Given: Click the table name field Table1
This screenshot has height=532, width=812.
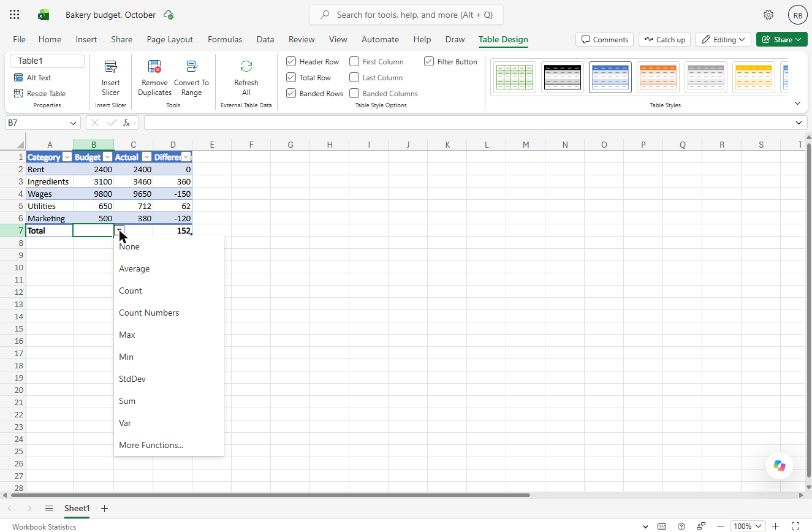Looking at the screenshot, I should 47,61.
